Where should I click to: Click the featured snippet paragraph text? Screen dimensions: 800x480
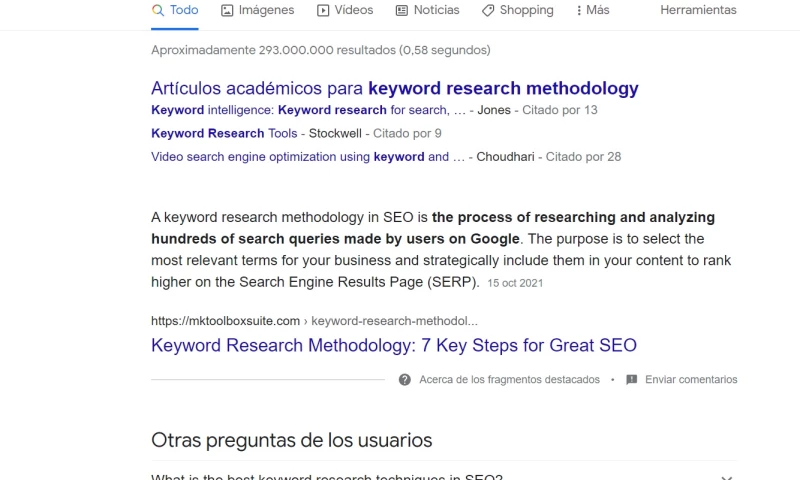(440, 249)
